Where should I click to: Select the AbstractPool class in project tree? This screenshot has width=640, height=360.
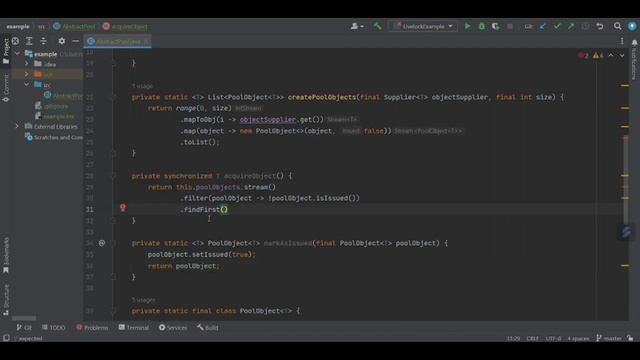tap(63, 96)
